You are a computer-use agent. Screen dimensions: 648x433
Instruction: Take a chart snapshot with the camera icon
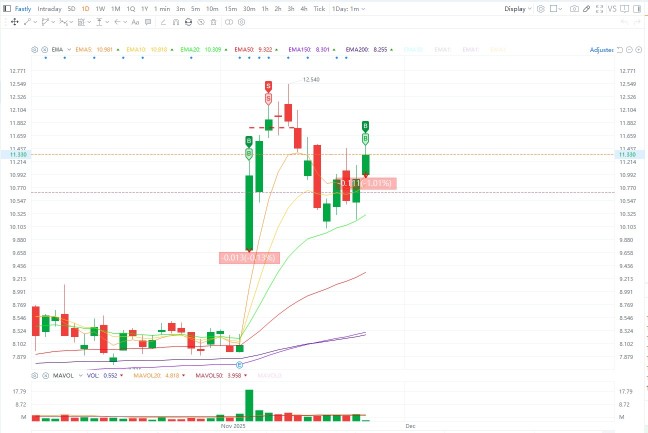(574, 9)
